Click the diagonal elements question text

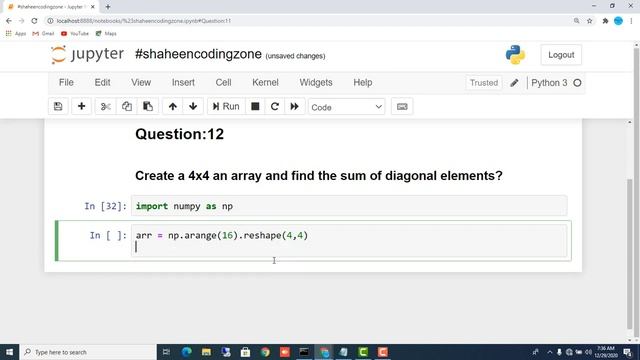[319, 176]
